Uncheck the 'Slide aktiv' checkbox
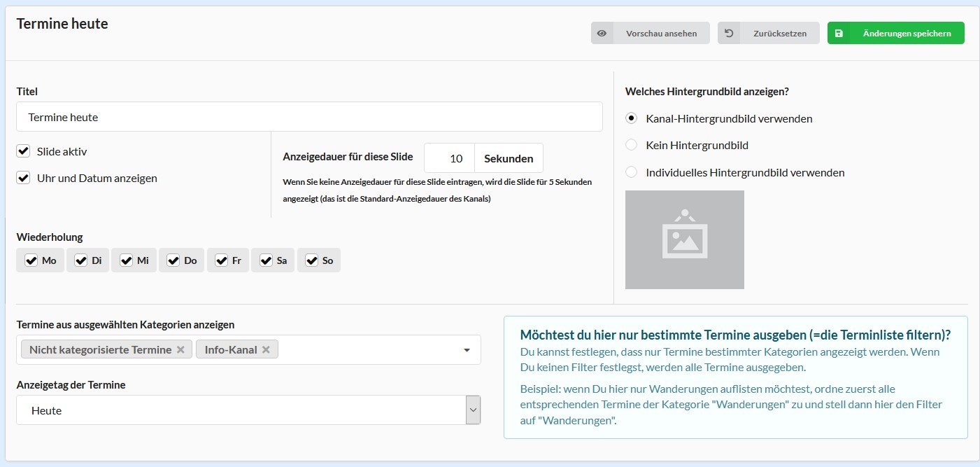 pyautogui.click(x=24, y=151)
